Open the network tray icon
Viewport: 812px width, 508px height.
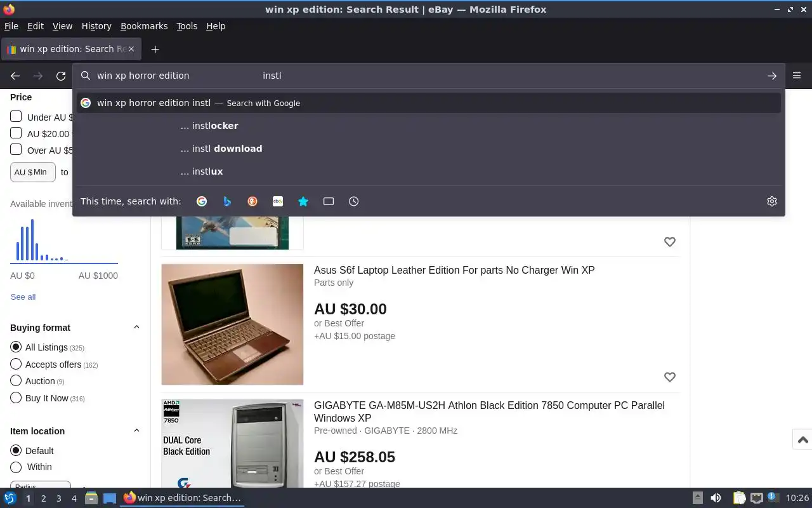757,498
